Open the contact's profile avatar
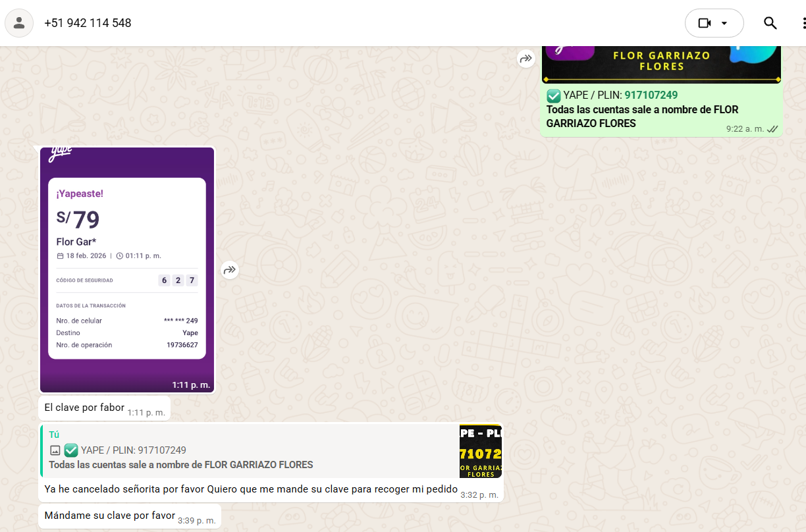 coord(19,23)
